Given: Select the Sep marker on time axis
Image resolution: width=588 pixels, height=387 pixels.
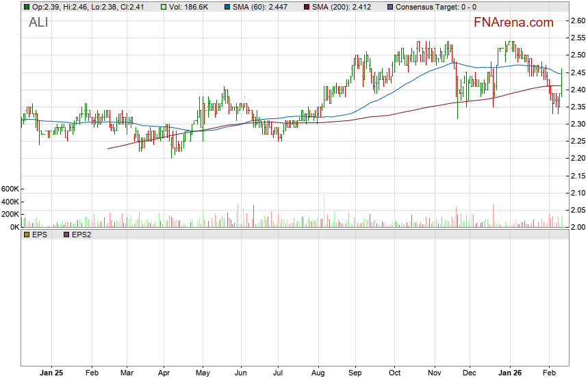Looking at the screenshot, I should click(x=355, y=373).
